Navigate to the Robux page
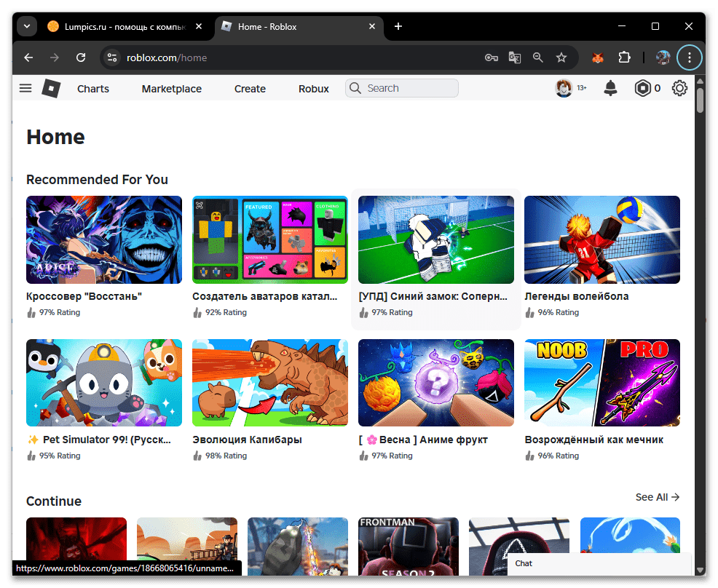 pos(314,89)
